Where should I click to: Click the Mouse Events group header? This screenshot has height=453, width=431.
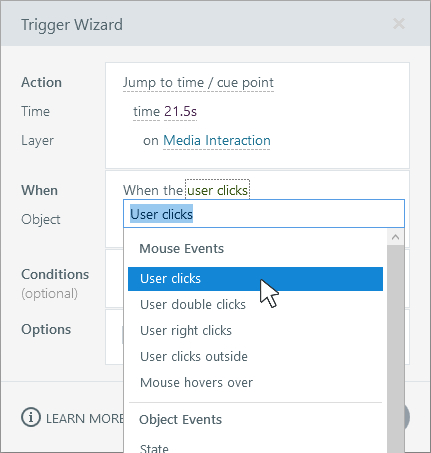(182, 249)
